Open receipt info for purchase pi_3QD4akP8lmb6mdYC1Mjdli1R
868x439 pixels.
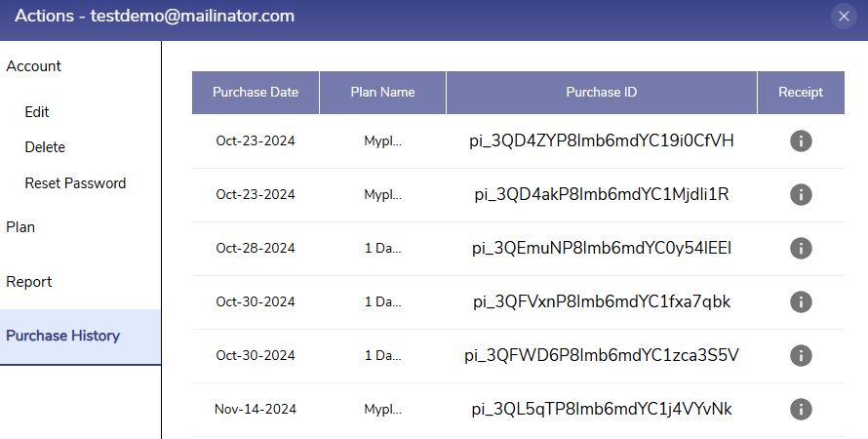pos(801,194)
